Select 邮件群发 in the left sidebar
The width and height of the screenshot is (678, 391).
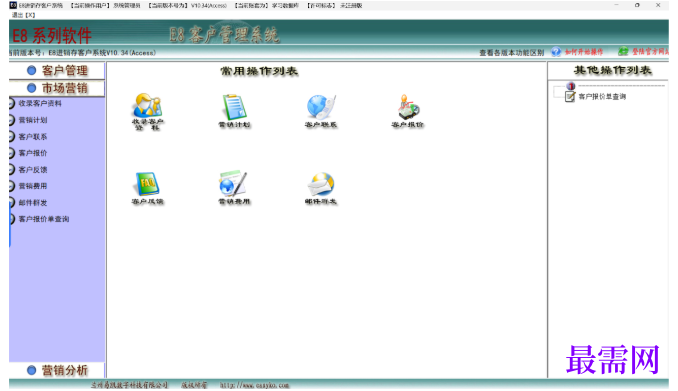coord(33,202)
